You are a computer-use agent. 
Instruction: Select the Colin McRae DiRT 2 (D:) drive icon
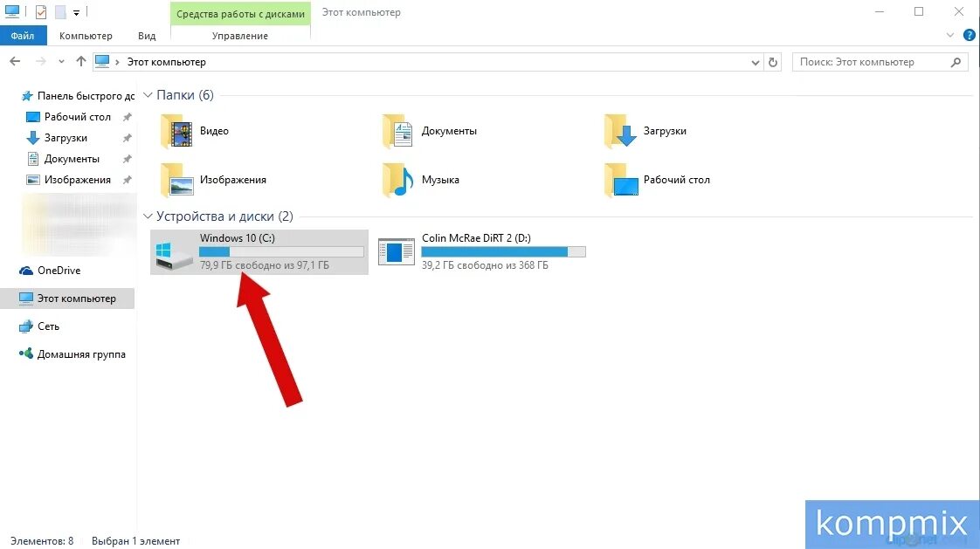(397, 251)
